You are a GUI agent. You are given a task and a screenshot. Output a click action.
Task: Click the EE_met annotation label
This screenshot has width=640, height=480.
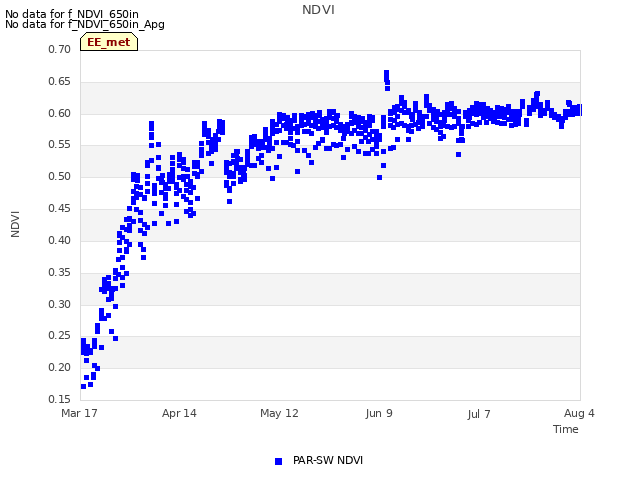coord(109,42)
